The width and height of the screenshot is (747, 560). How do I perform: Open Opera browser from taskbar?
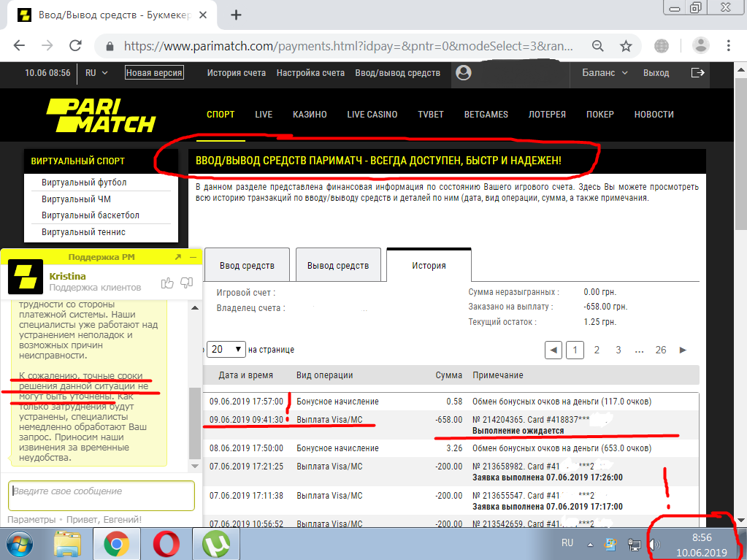point(165,544)
